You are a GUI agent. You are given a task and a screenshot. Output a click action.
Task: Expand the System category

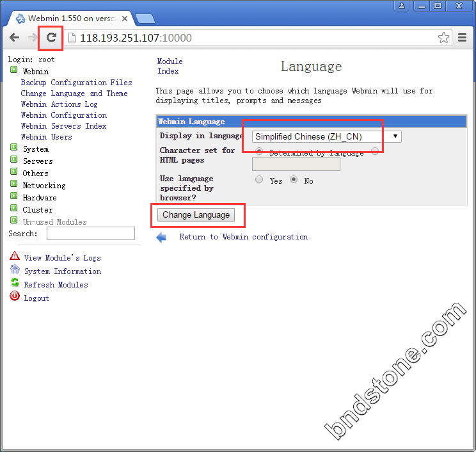tap(13, 147)
